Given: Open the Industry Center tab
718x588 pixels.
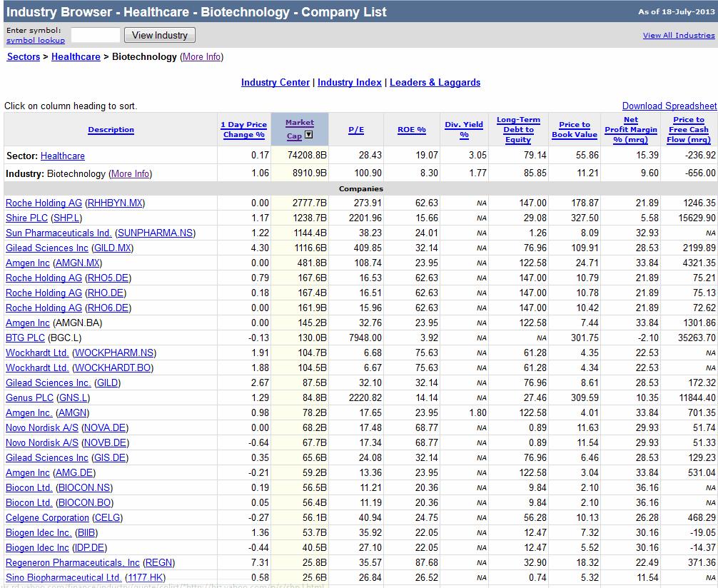Looking at the screenshot, I should tap(275, 82).
